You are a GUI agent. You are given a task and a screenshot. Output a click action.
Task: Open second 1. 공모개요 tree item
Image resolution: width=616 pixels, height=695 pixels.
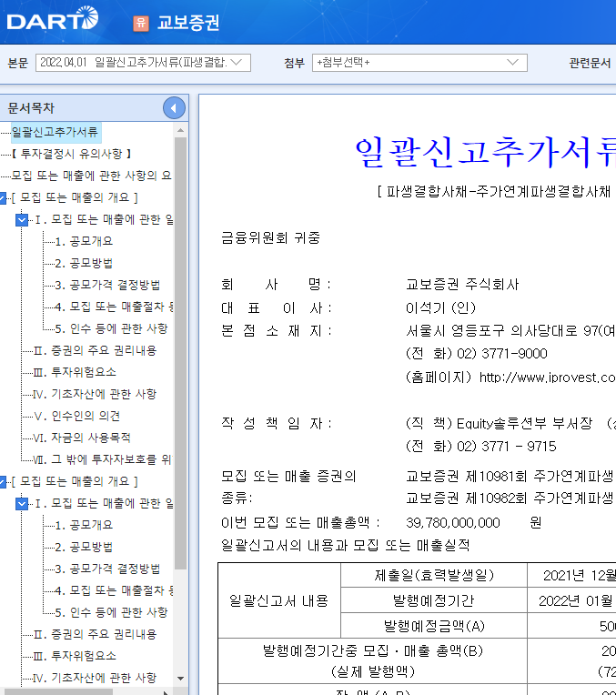pyautogui.click(x=84, y=525)
